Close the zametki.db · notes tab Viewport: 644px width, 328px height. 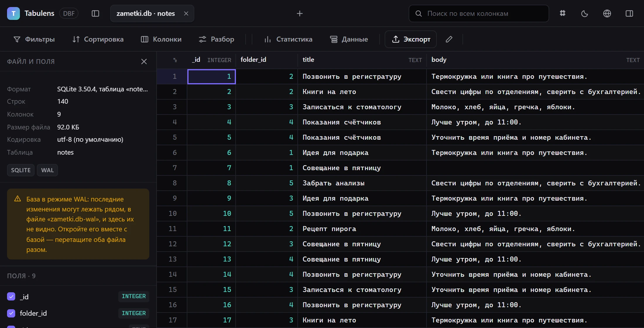click(186, 13)
